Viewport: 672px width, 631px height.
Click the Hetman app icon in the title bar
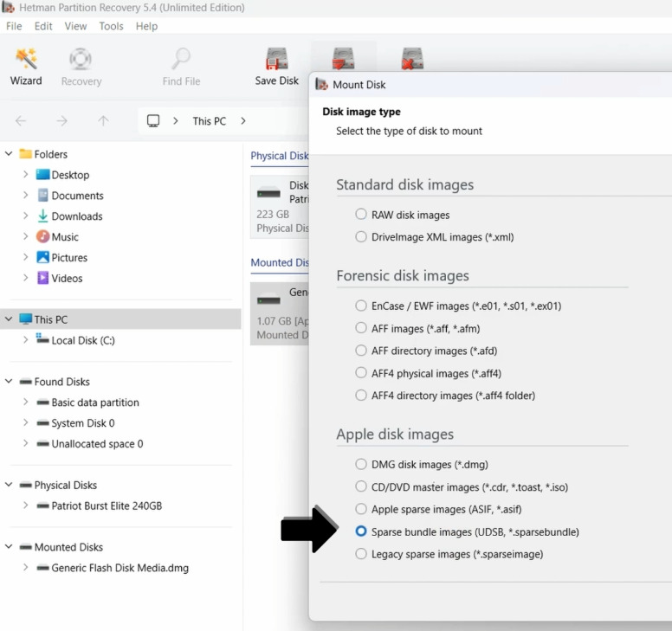(8, 7)
